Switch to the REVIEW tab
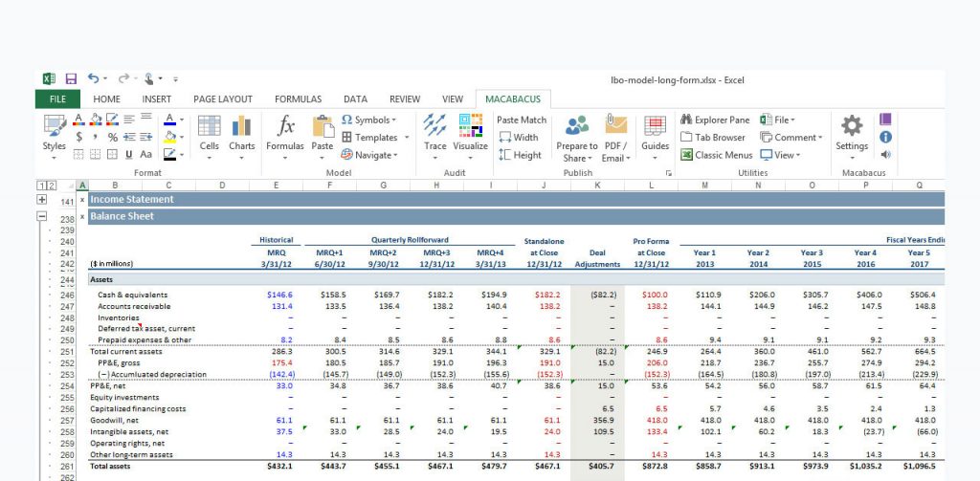The image size is (980, 481). [x=405, y=98]
